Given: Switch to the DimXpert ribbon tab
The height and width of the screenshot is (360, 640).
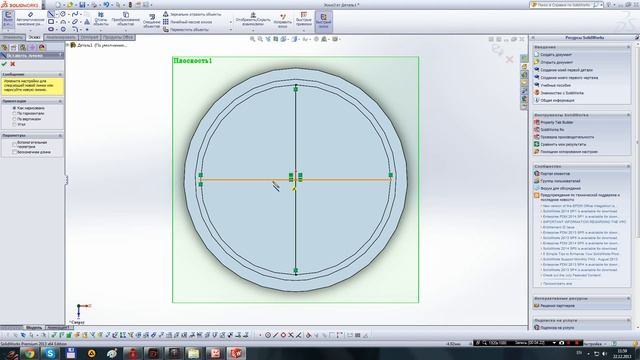Looking at the screenshot, I should point(89,38).
